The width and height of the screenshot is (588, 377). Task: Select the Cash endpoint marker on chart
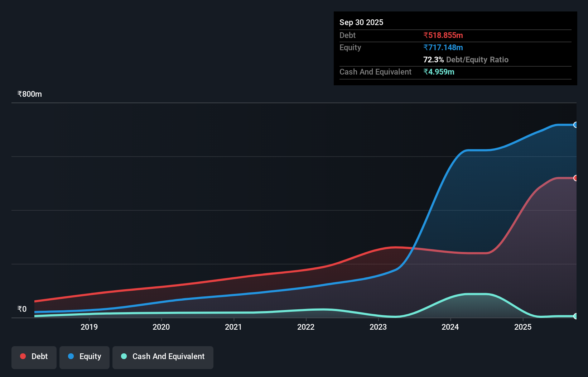(575, 316)
